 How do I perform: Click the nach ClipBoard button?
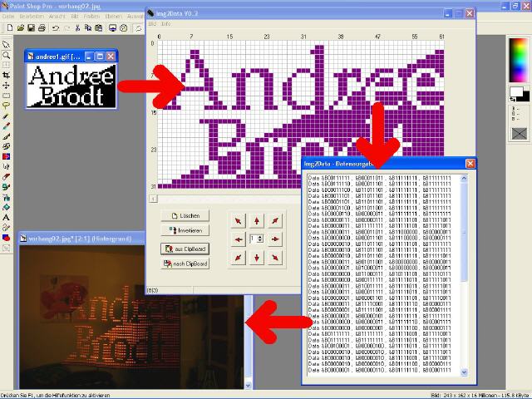tap(185, 264)
